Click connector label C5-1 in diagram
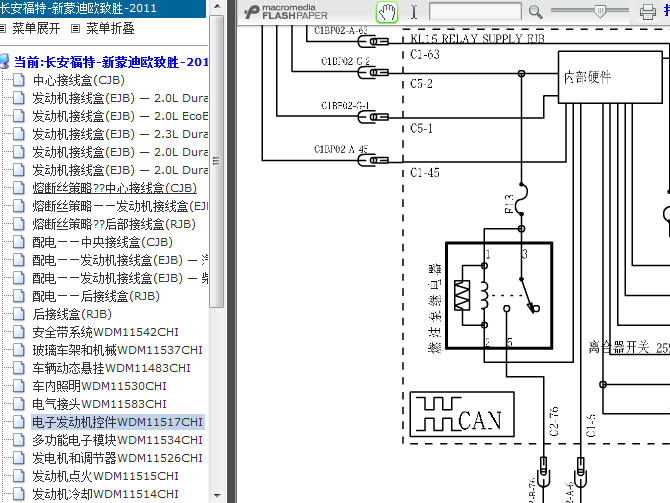 pos(421,128)
